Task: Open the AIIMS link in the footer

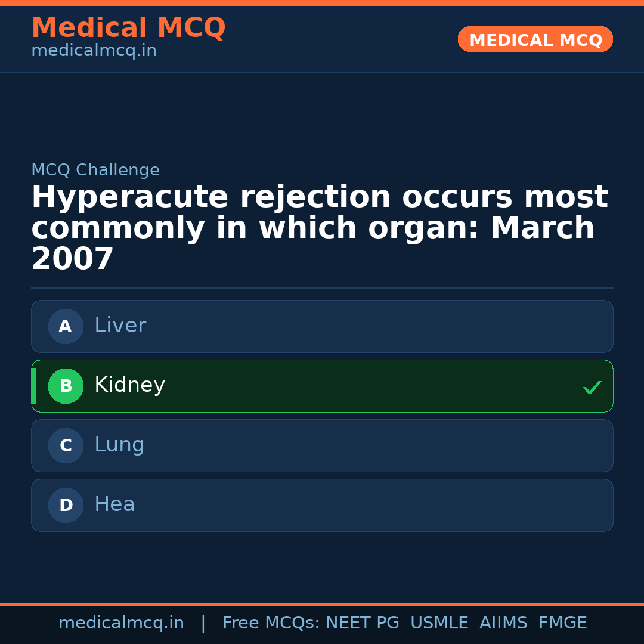Action: pyautogui.click(x=504, y=623)
